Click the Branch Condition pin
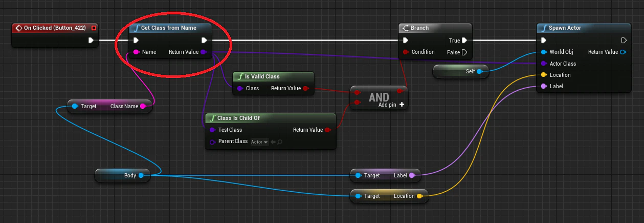The image size is (644, 223). coord(406,52)
